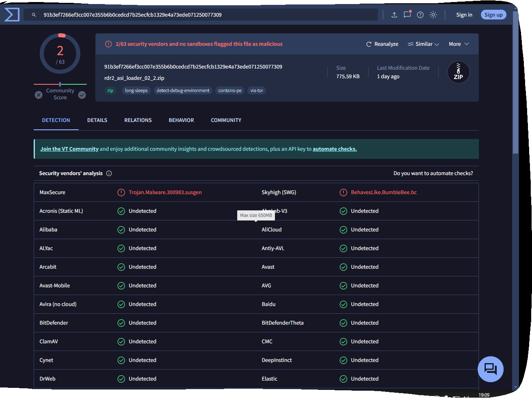Click the BitDefenderTheta vendor name
Image resolution: width=532 pixels, height=398 pixels.
(x=283, y=323)
